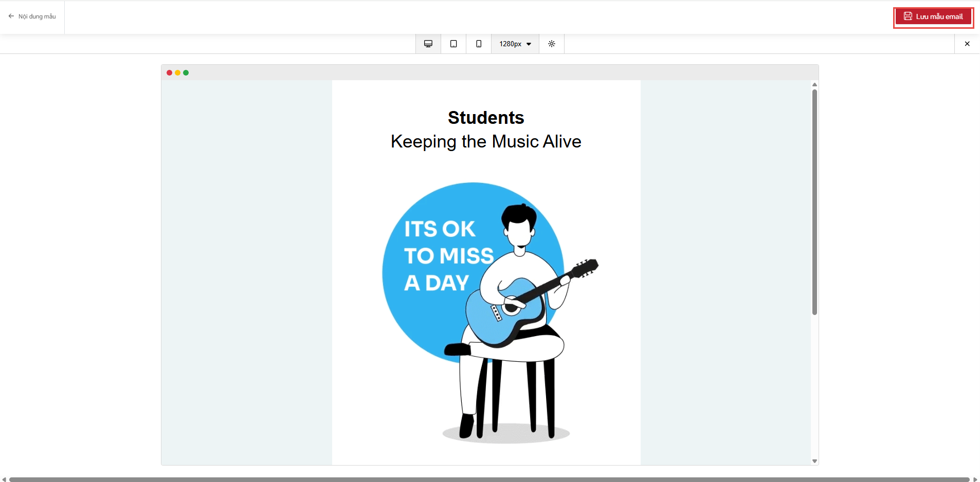980x482 pixels.
Task: Switch to desktop preview mode
Action: pyautogui.click(x=428, y=44)
